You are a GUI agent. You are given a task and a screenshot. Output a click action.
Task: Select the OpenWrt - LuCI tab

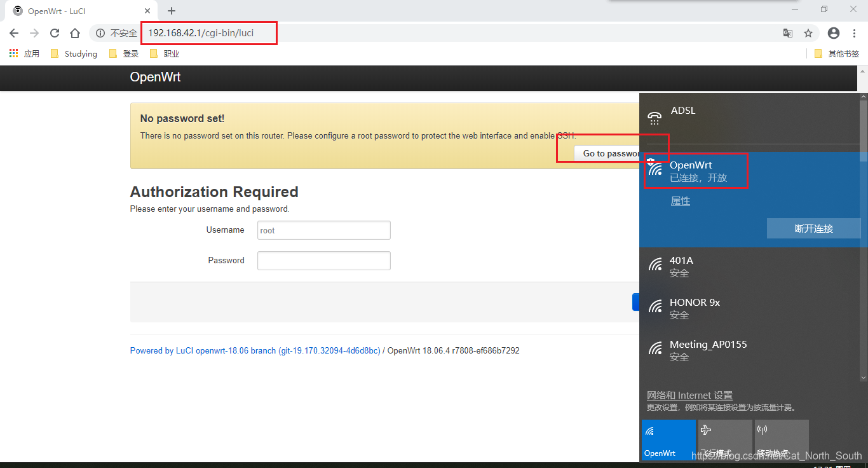coord(81,11)
